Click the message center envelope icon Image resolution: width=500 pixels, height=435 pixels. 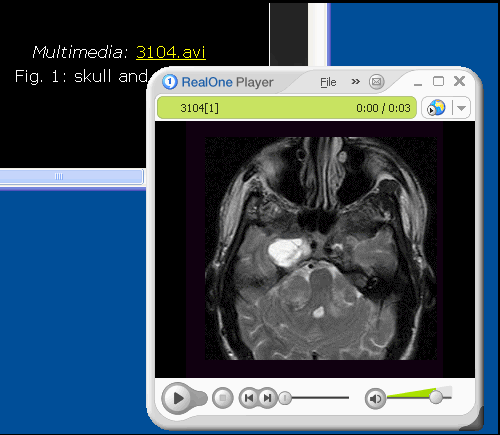(376, 81)
